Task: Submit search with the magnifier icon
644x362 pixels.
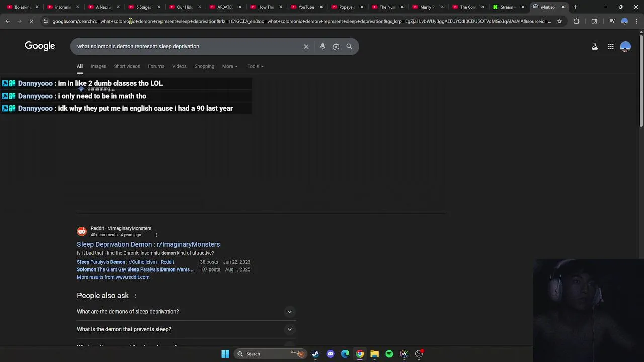Action: click(x=349, y=46)
